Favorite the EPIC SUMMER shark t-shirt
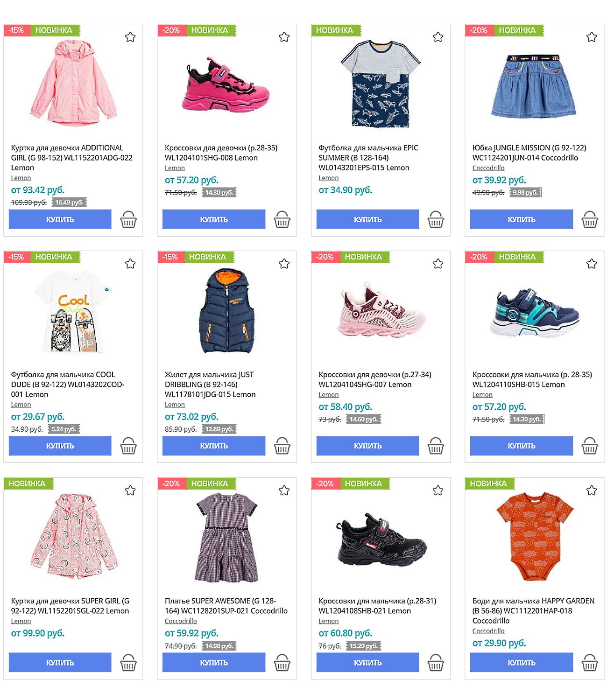 tap(438, 37)
